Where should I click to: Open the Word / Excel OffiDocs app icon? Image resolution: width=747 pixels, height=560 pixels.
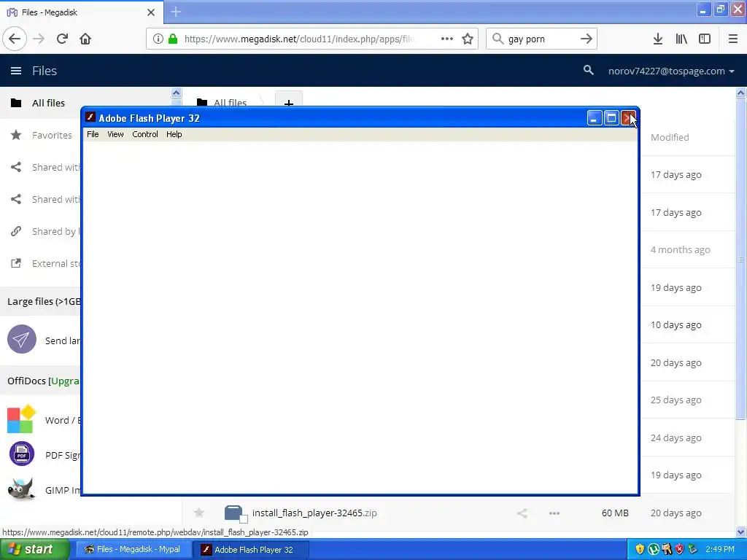pyautogui.click(x=21, y=419)
